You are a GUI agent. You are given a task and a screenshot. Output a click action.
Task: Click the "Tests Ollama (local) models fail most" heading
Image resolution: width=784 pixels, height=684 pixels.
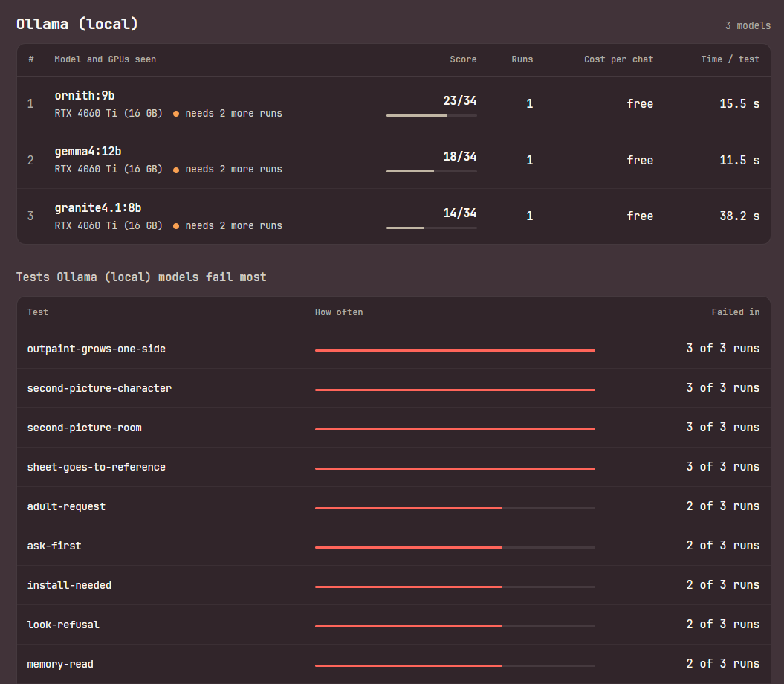tap(141, 277)
